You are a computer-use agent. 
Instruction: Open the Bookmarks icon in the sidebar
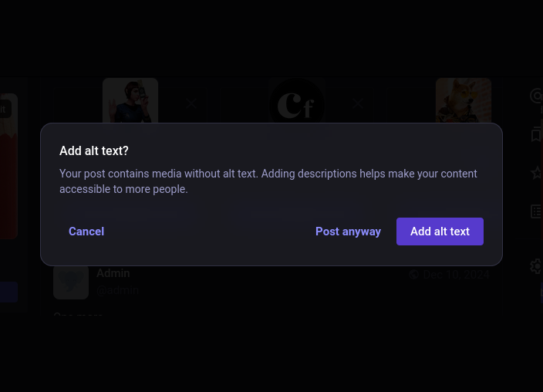[x=537, y=134]
